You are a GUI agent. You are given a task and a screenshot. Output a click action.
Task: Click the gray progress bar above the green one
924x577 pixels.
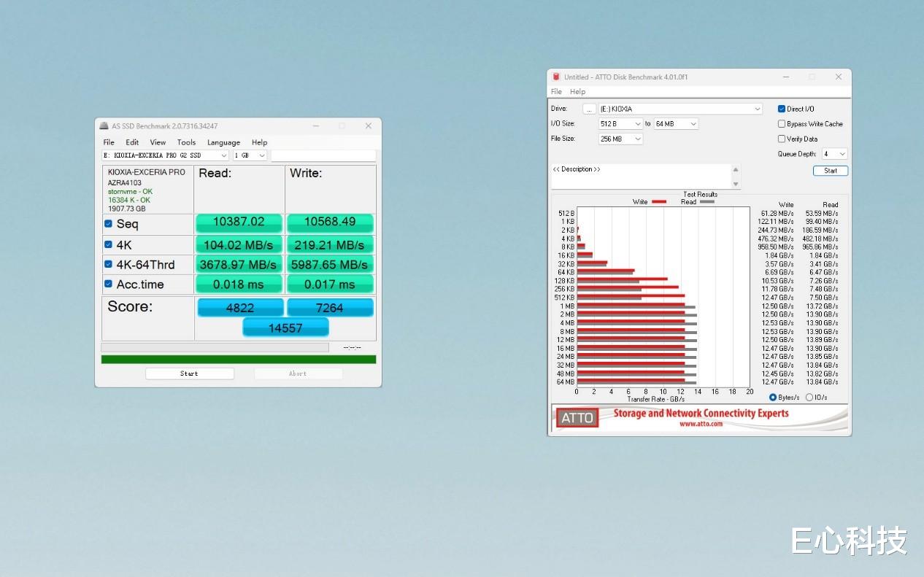(x=215, y=347)
